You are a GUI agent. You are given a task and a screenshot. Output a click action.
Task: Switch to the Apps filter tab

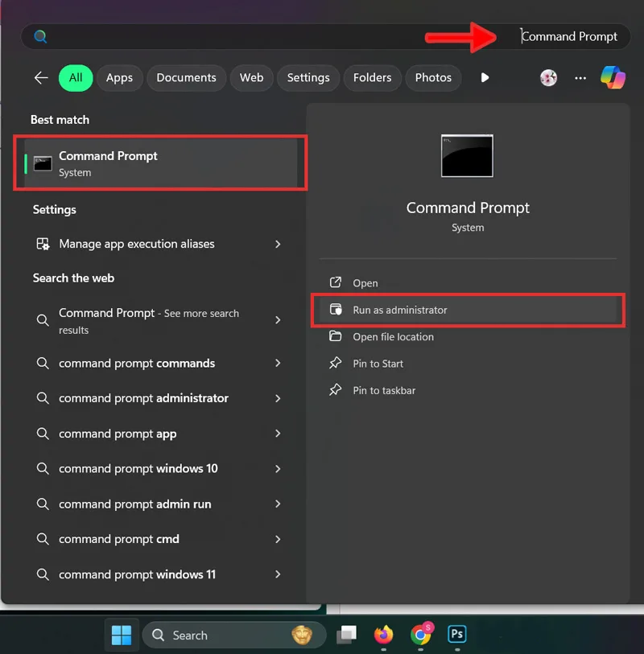(119, 77)
